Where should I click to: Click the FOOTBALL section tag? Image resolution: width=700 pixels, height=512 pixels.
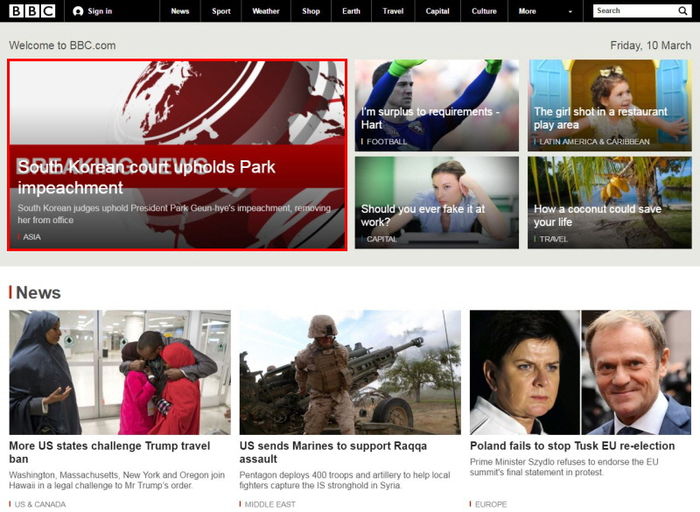(x=387, y=142)
